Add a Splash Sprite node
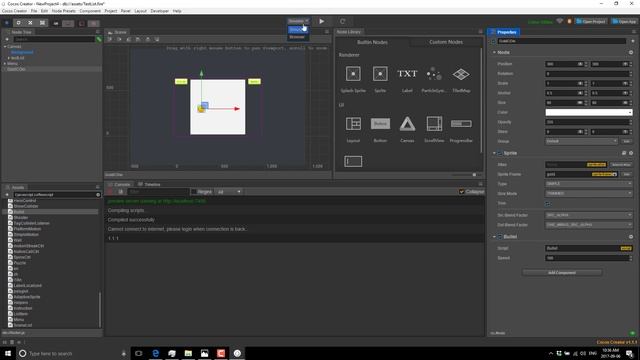 (353, 74)
